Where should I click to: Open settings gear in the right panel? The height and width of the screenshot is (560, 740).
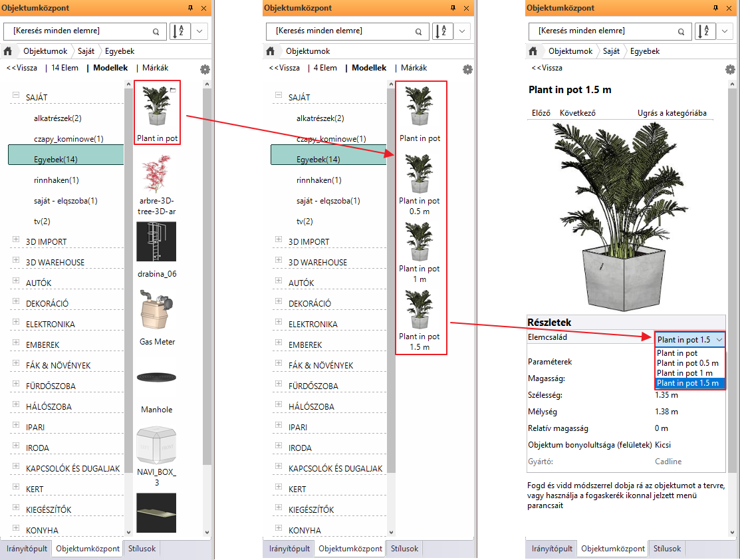730,69
